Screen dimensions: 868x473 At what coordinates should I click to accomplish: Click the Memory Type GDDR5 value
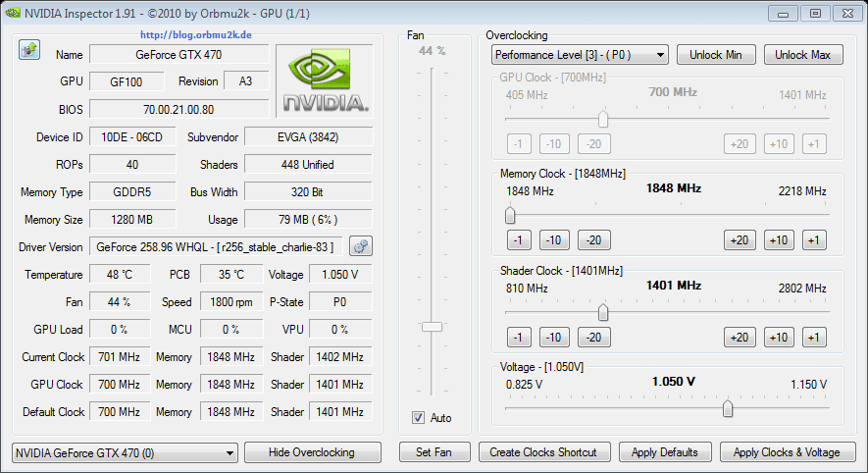coord(132,191)
